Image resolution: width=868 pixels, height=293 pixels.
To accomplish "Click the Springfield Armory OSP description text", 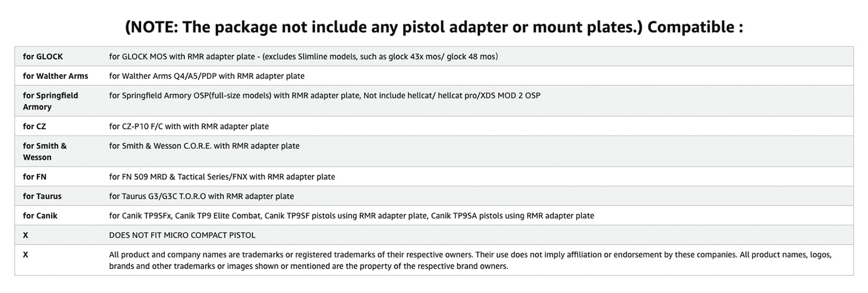I will coord(324,95).
